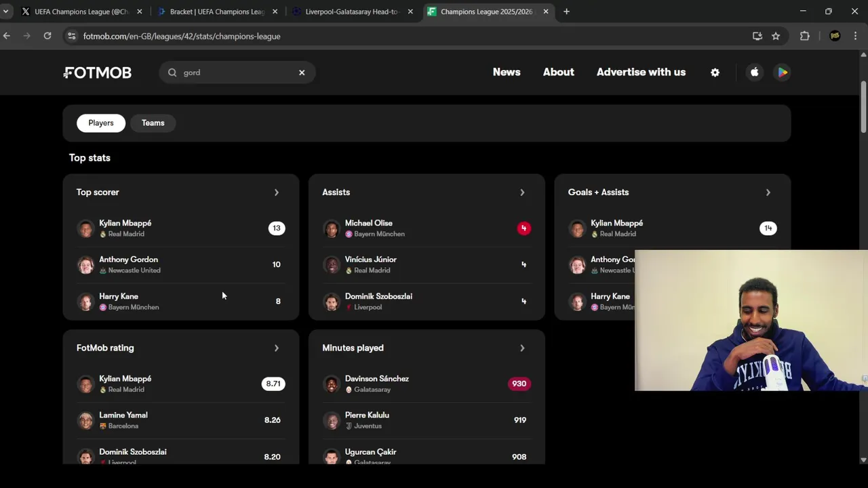Image resolution: width=868 pixels, height=488 pixels.
Task: Open the Chrome three-dot menu
Action: point(856,36)
